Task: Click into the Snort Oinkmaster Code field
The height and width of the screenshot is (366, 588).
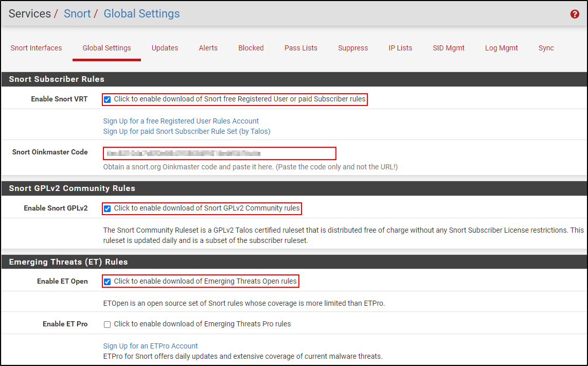Action: tap(220, 153)
